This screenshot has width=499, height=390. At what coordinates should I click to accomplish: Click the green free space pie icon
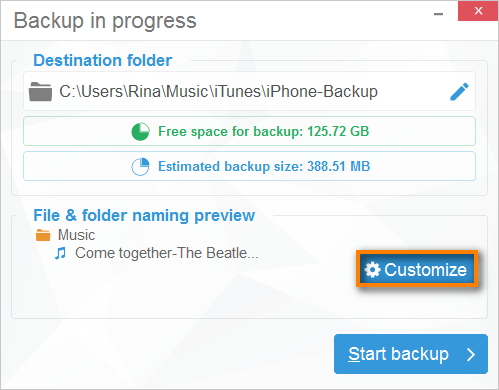(140, 131)
